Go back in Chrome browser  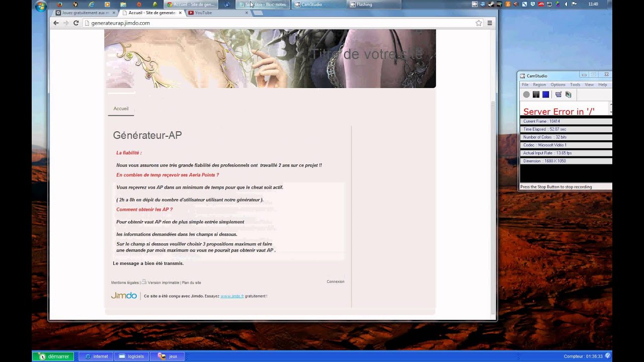tap(56, 23)
